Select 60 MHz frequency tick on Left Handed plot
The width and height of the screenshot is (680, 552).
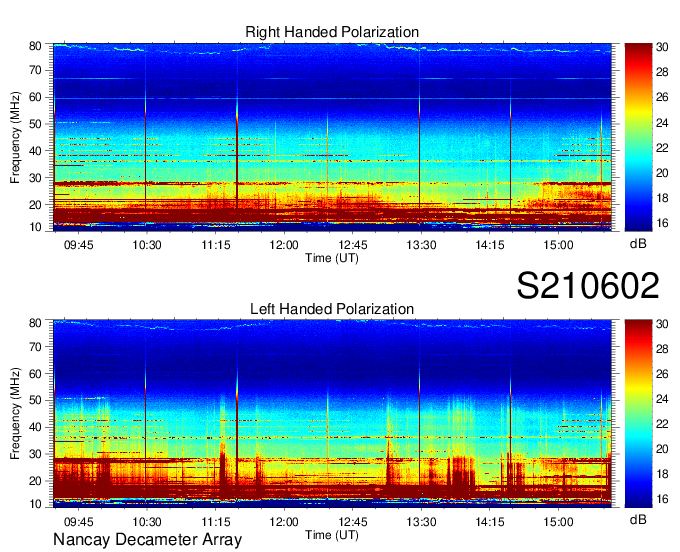(35, 374)
